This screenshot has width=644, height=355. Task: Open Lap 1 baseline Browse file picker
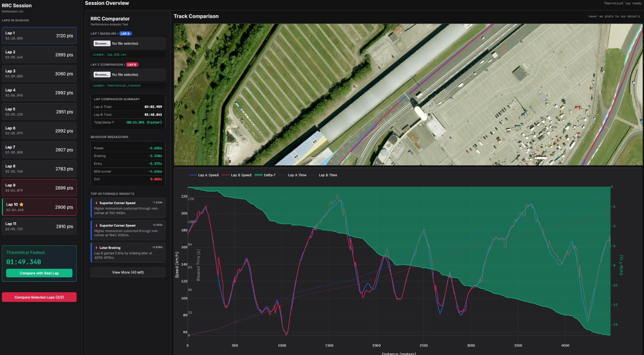pyautogui.click(x=102, y=43)
